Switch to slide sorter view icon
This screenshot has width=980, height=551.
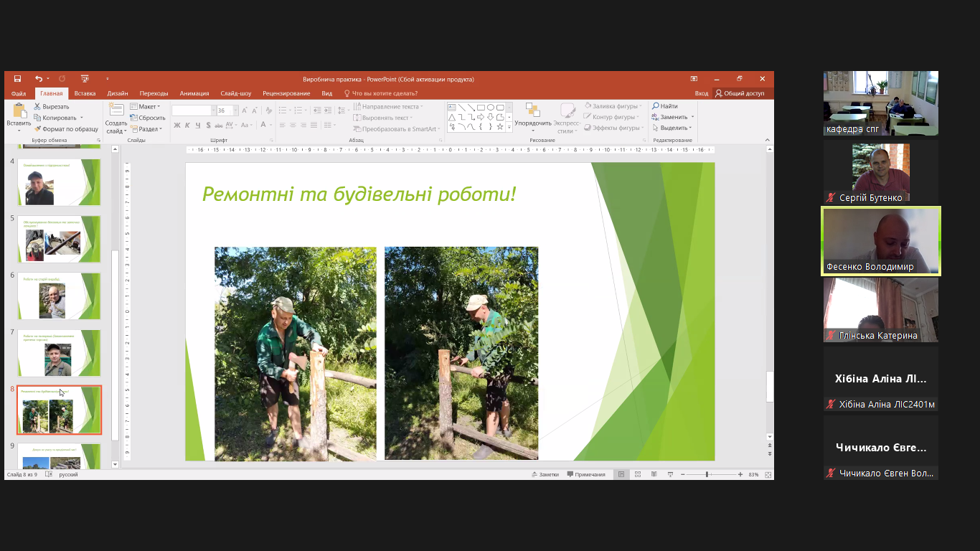(x=637, y=474)
